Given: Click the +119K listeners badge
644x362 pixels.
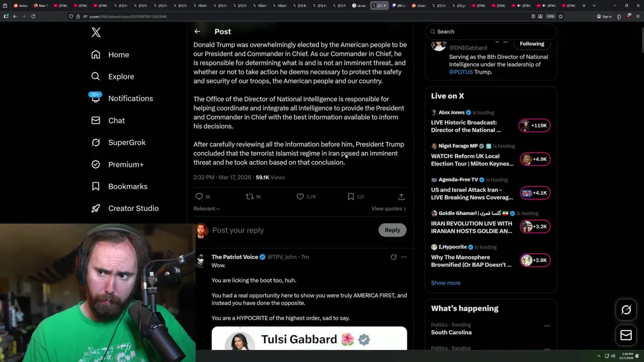Looking at the screenshot, I should (535, 126).
